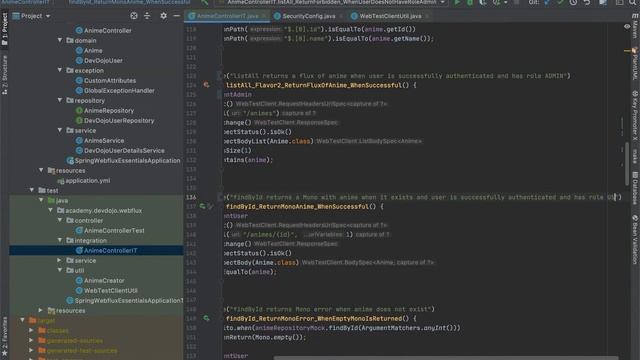Click method name listAll_Flavor2_ReturnFluxOfAnime_WhenSuccessful

coord(314,85)
